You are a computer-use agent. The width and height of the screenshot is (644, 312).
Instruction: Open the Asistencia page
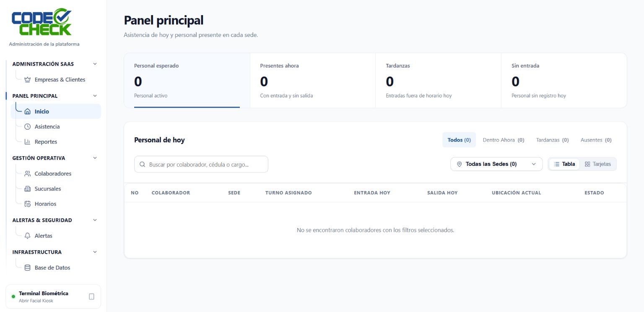coord(56,127)
